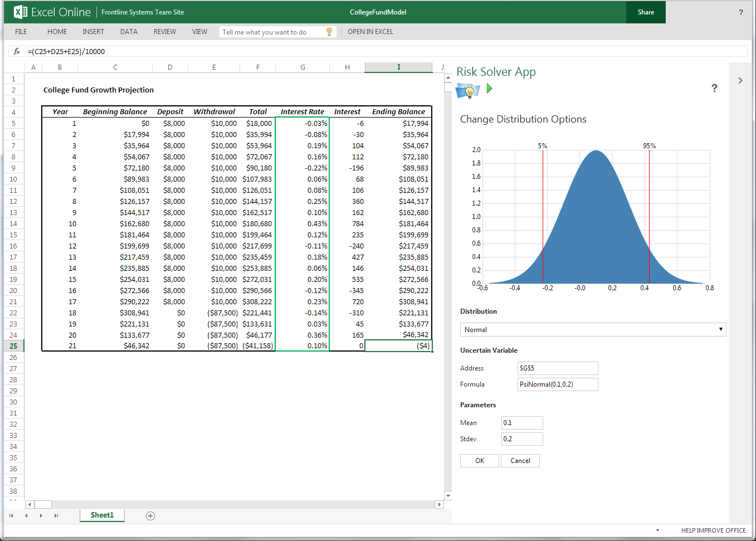Open Risk Solver App help question mark
756x541 pixels.
[x=714, y=88]
